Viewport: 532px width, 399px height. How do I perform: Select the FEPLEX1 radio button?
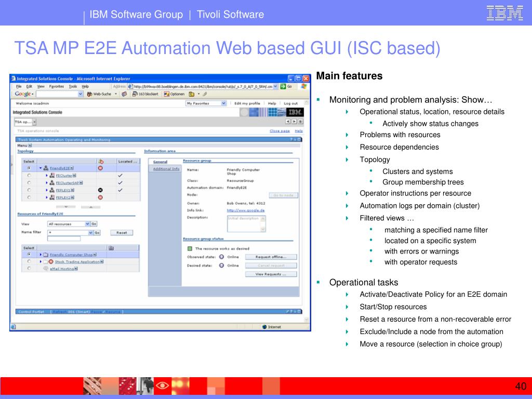coord(29,190)
